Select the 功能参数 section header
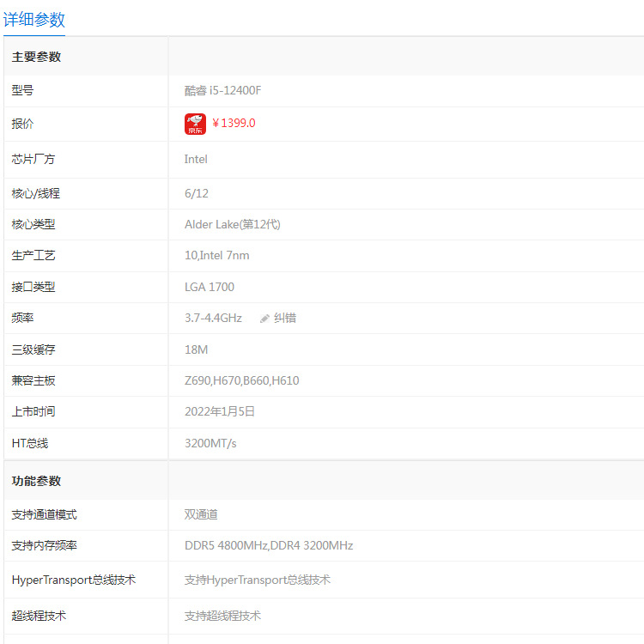 tap(37, 481)
